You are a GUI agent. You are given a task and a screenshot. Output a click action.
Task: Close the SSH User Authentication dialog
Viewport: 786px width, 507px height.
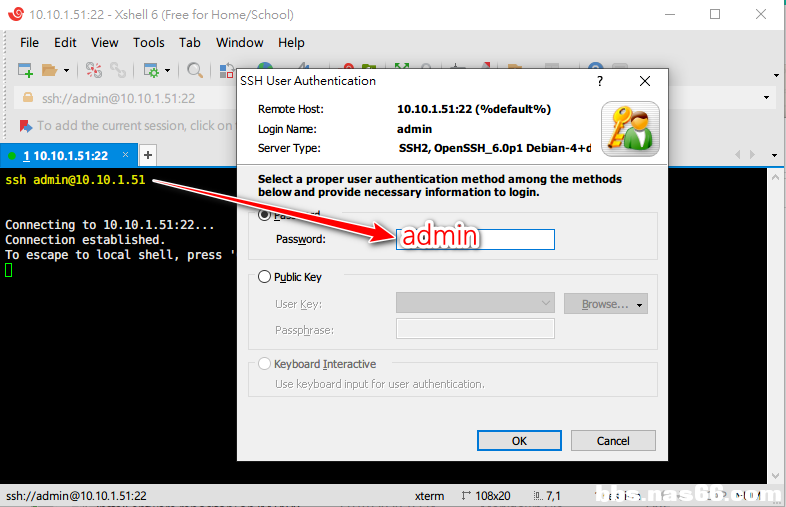[x=645, y=81]
